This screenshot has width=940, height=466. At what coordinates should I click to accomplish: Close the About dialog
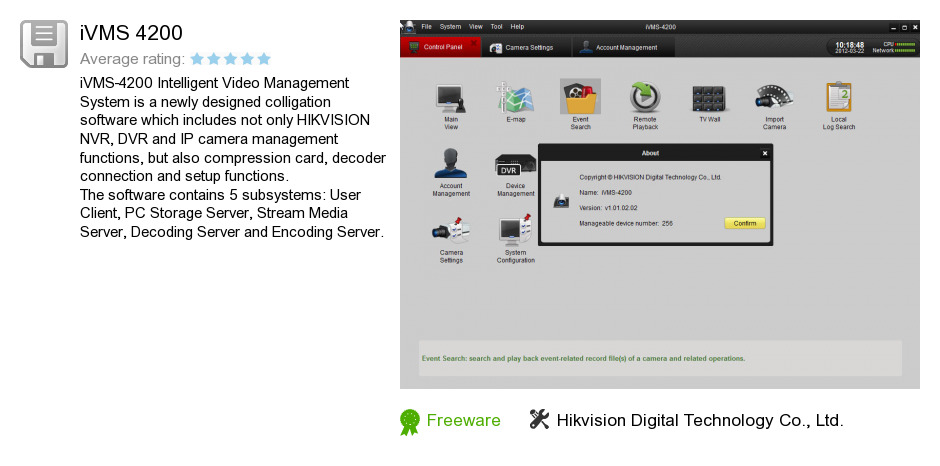[764, 154]
